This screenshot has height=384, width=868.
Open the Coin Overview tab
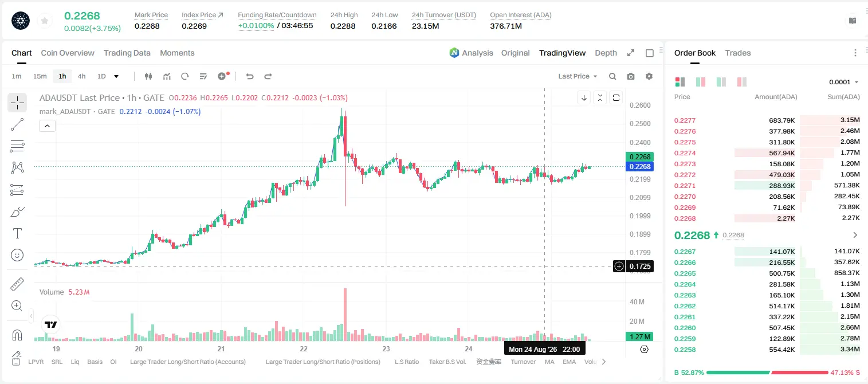pyautogui.click(x=68, y=53)
